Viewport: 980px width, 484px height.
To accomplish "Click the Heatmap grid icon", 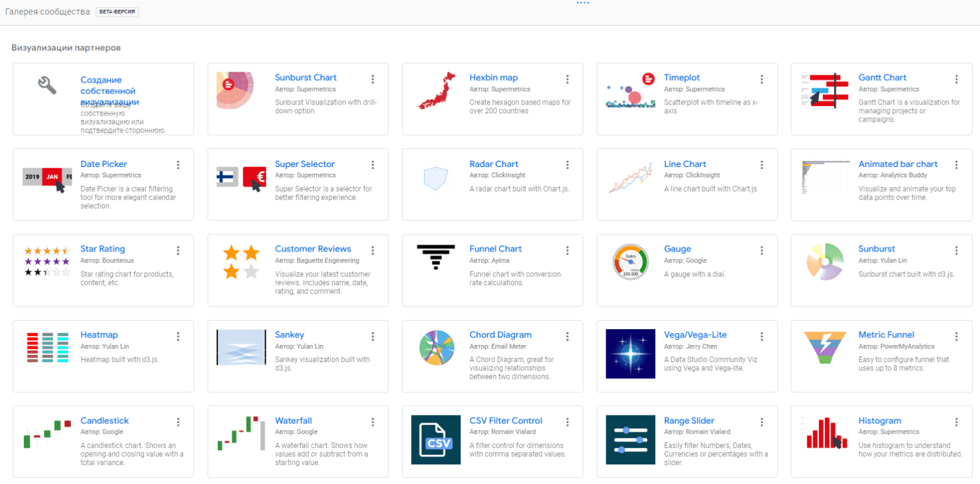I will pyautogui.click(x=47, y=348).
